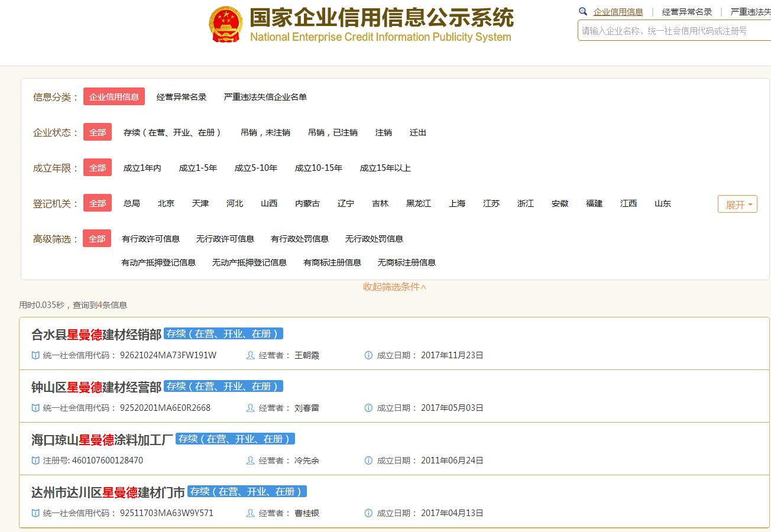Image resolution: width=771 pixels, height=532 pixels.
Task: Filter registry by 山东
Action: [663, 203]
